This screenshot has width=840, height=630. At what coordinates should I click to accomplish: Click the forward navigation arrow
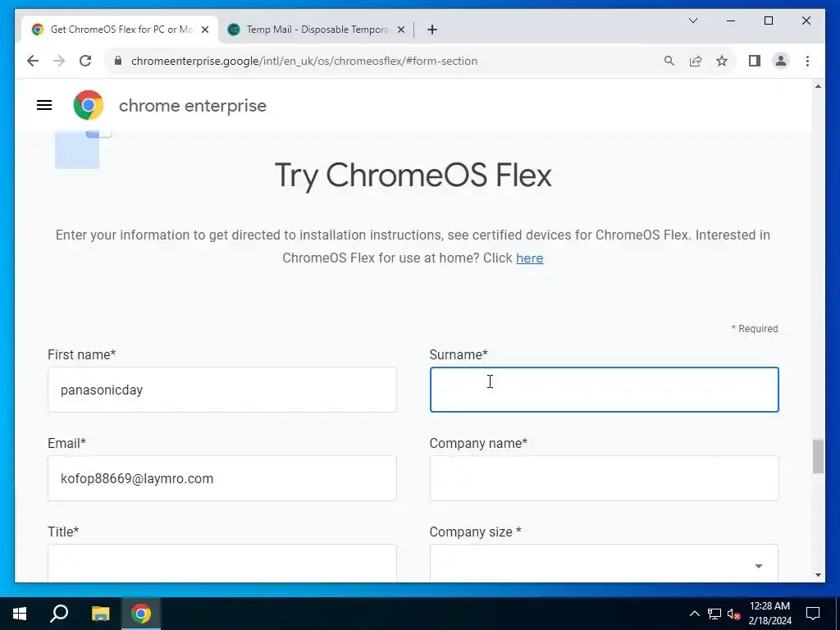[x=59, y=61]
